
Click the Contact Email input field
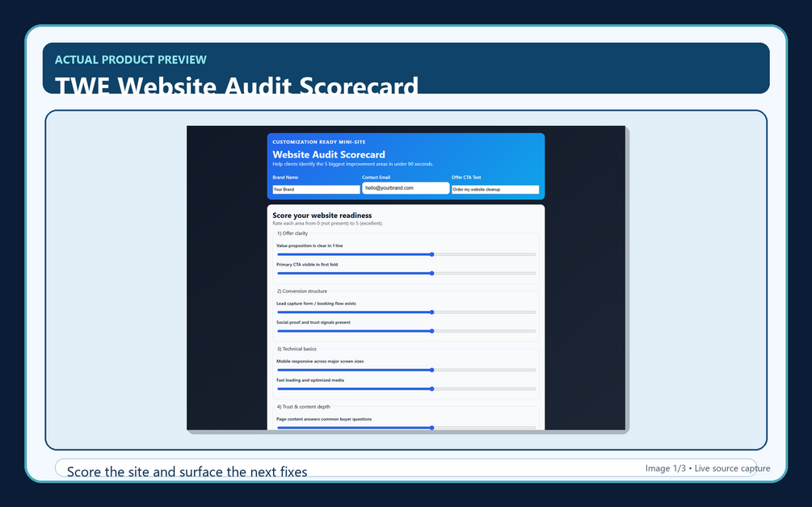pyautogui.click(x=406, y=188)
